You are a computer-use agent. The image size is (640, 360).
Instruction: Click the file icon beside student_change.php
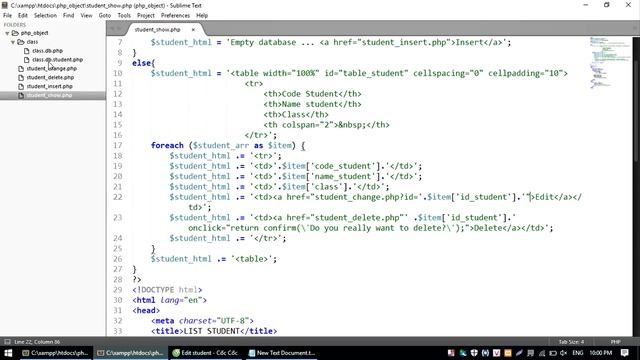click(x=21, y=69)
